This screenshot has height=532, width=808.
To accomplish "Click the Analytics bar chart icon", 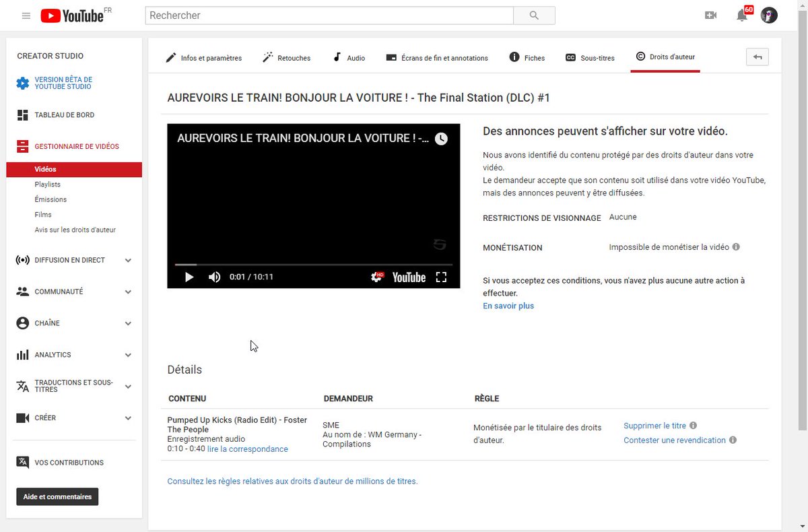I will click(x=23, y=355).
